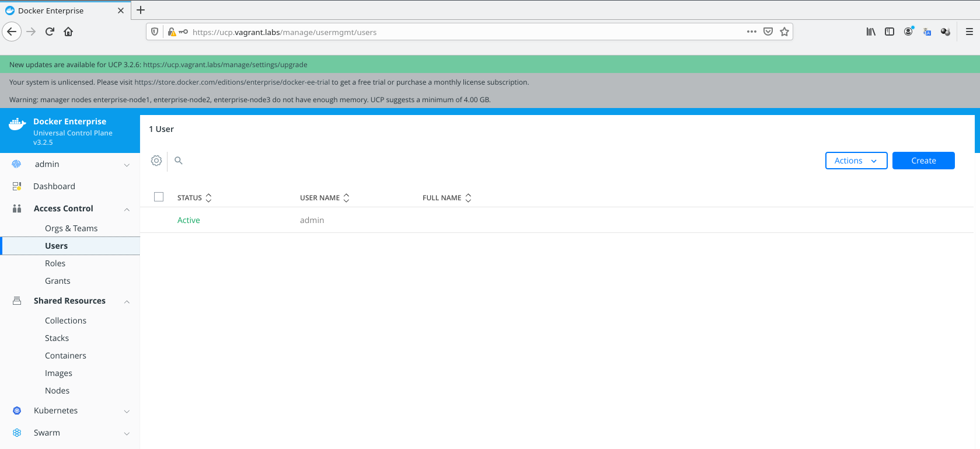Click the Dashboard sidebar icon
The width and height of the screenshot is (980, 449).
coord(17,186)
